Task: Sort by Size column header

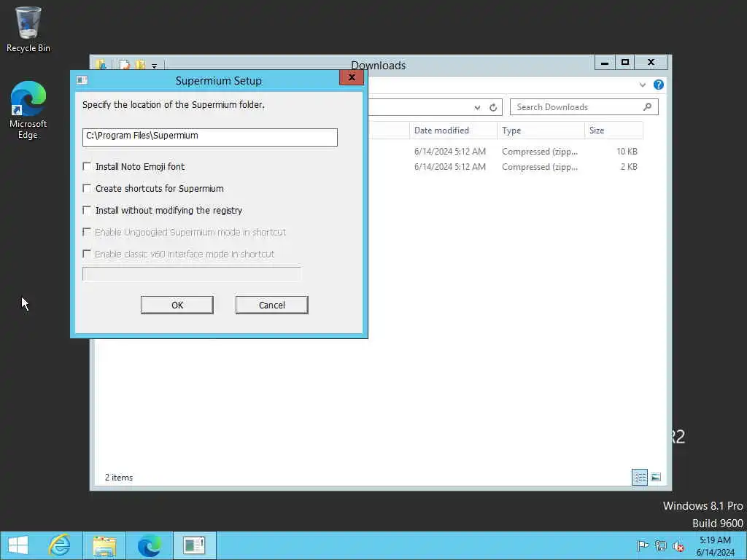Action: (614, 131)
